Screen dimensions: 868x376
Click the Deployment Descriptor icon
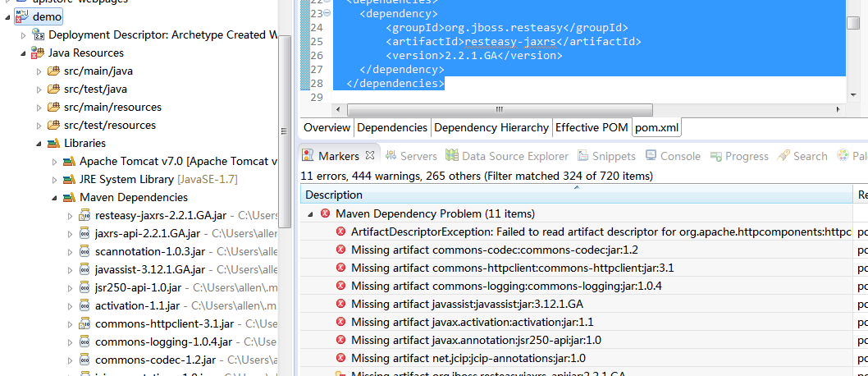click(x=39, y=34)
